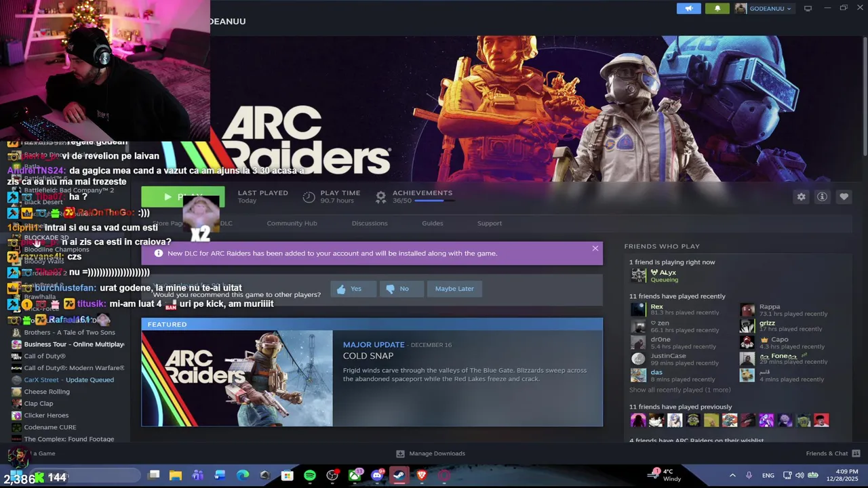Select Business Tour in library list
Image resolution: width=868 pixels, height=488 pixels.
68,344
